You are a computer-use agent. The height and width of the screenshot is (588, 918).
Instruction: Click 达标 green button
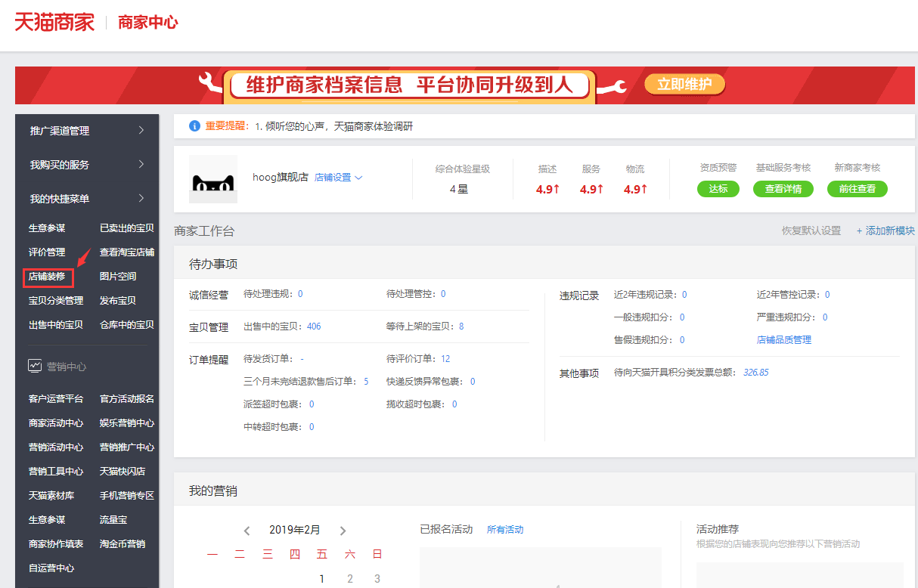click(718, 189)
